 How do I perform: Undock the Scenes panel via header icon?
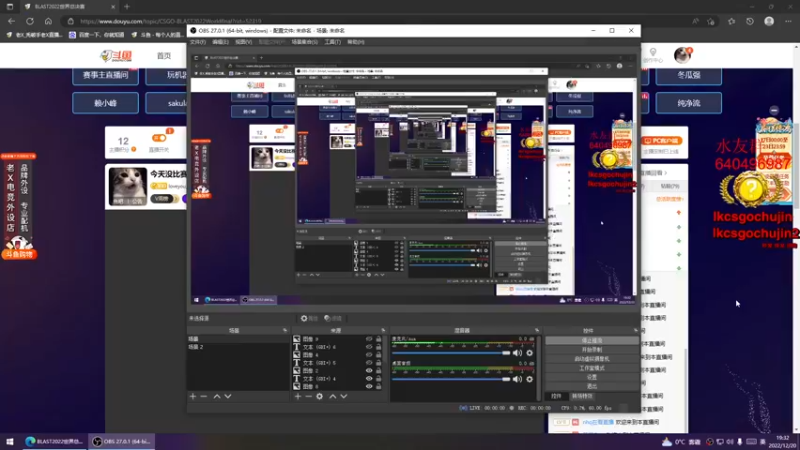click(285, 331)
